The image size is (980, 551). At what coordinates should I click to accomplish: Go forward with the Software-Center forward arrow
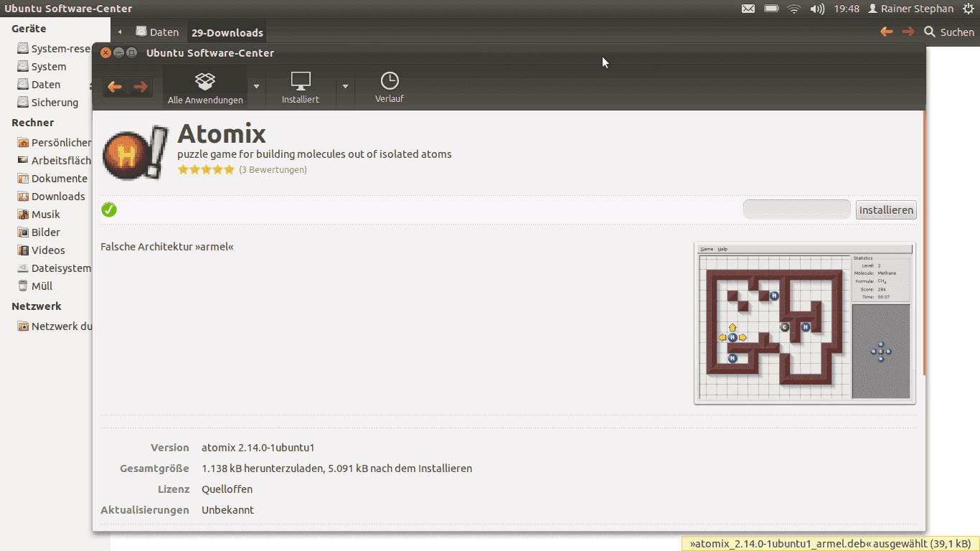pyautogui.click(x=141, y=87)
